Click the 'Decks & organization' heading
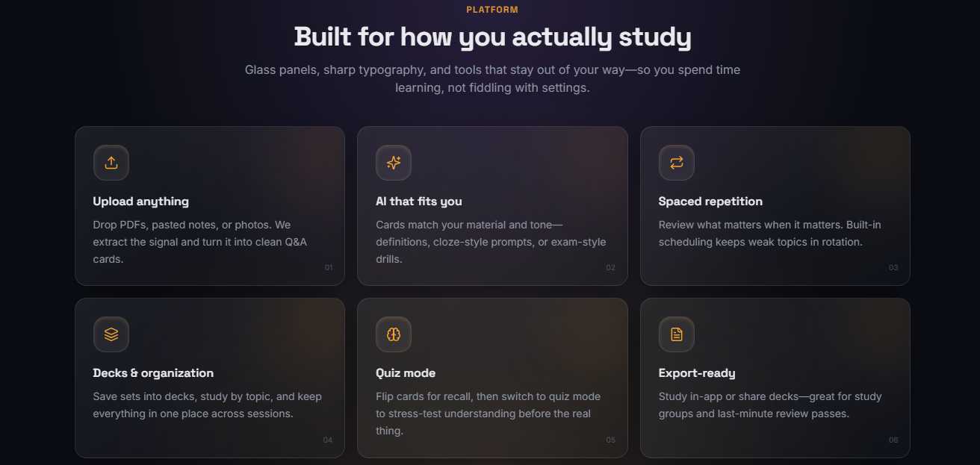980x465 pixels. click(x=153, y=373)
